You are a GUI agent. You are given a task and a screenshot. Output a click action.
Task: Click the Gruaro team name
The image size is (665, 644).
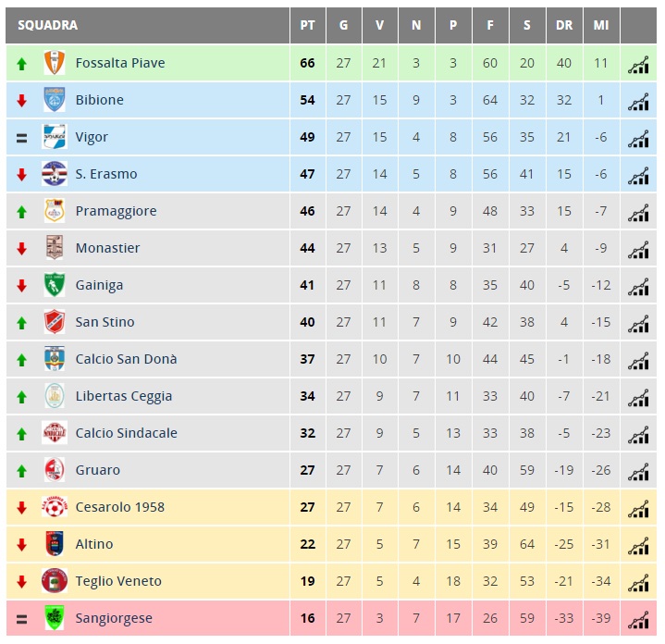(x=97, y=470)
